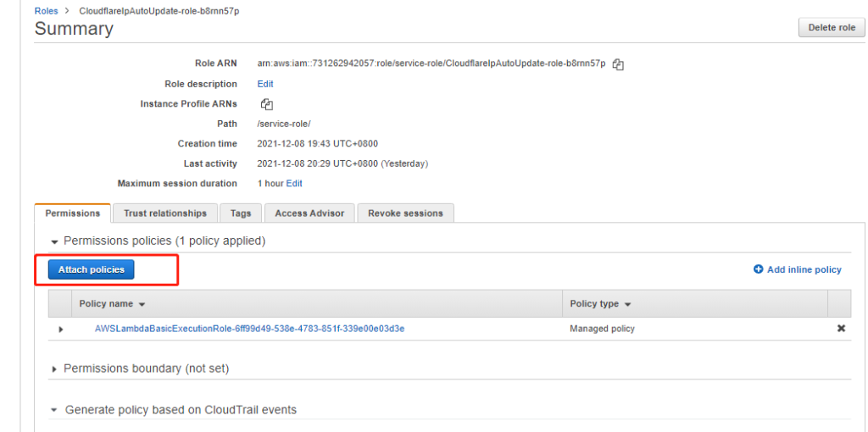Select the Access Advisor tab

[x=309, y=213]
